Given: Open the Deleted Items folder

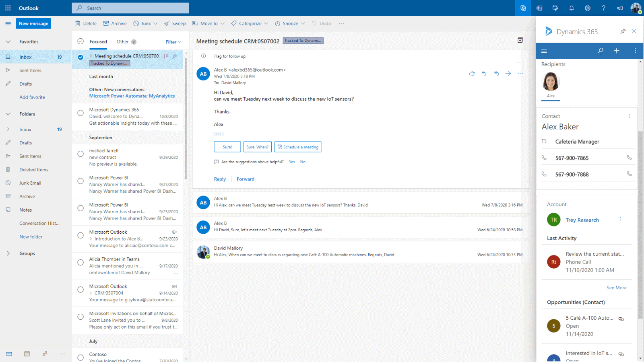Looking at the screenshot, I should tap(34, 170).
